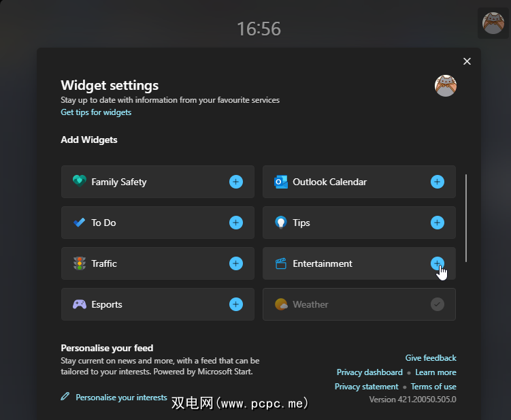This screenshot has height=420, width=511.
Task: Click the Learn more link
Action: (435, 372)
